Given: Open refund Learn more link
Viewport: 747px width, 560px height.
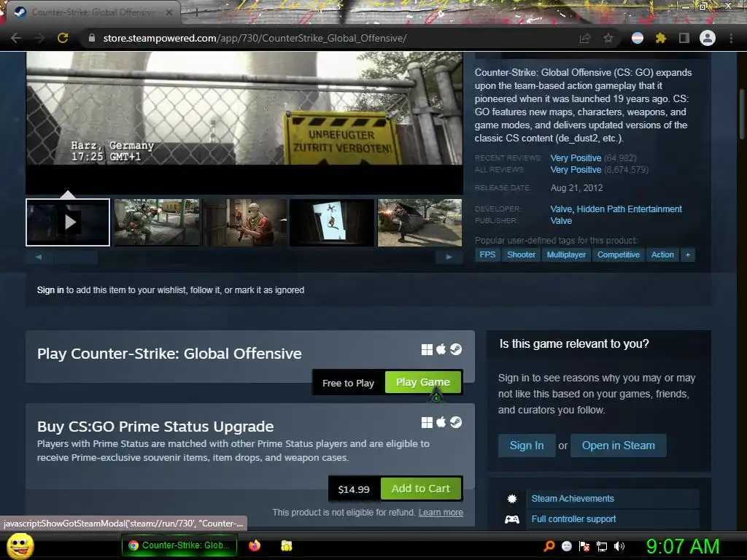Looking at the screenshot, I should pos(441,513).
